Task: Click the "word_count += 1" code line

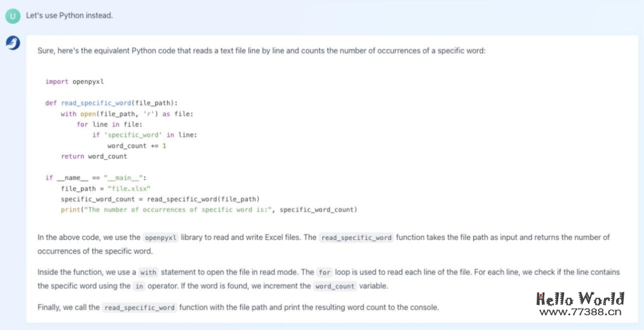Action: tap(137, 146)
